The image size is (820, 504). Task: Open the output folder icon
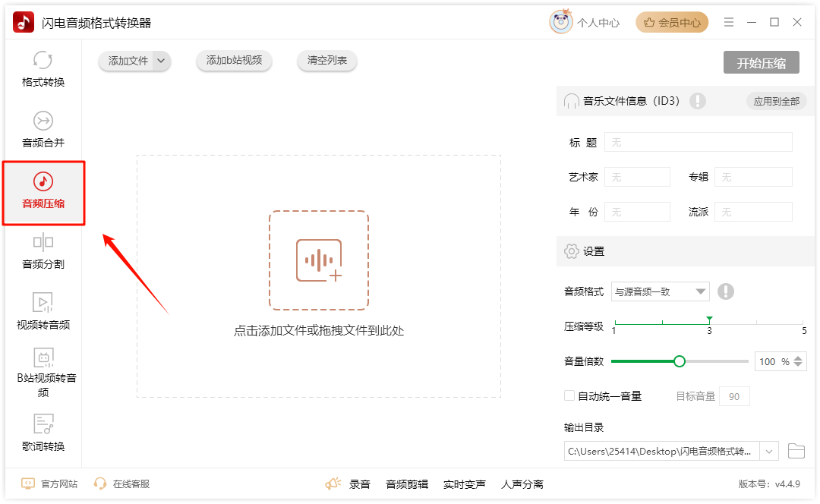796,451
